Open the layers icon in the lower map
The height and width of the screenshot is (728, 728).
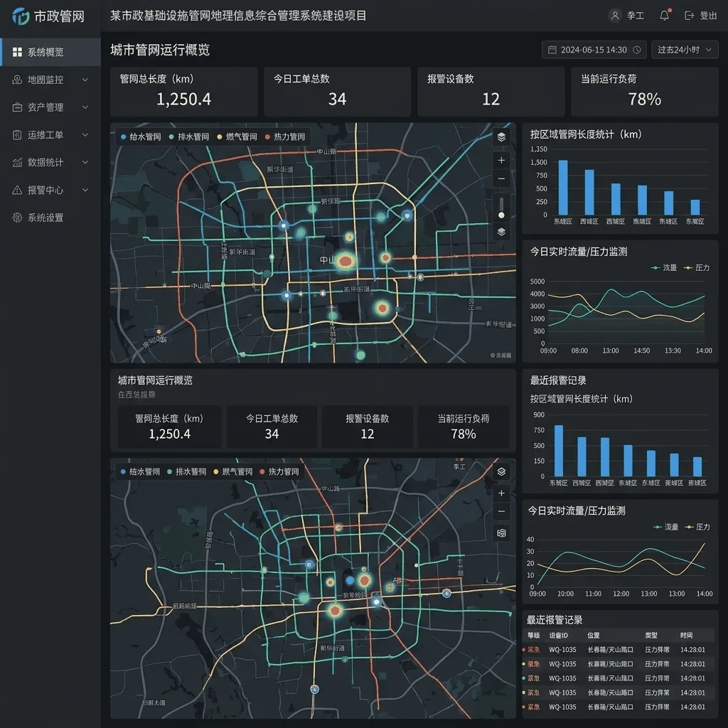[x=501, y=472]
